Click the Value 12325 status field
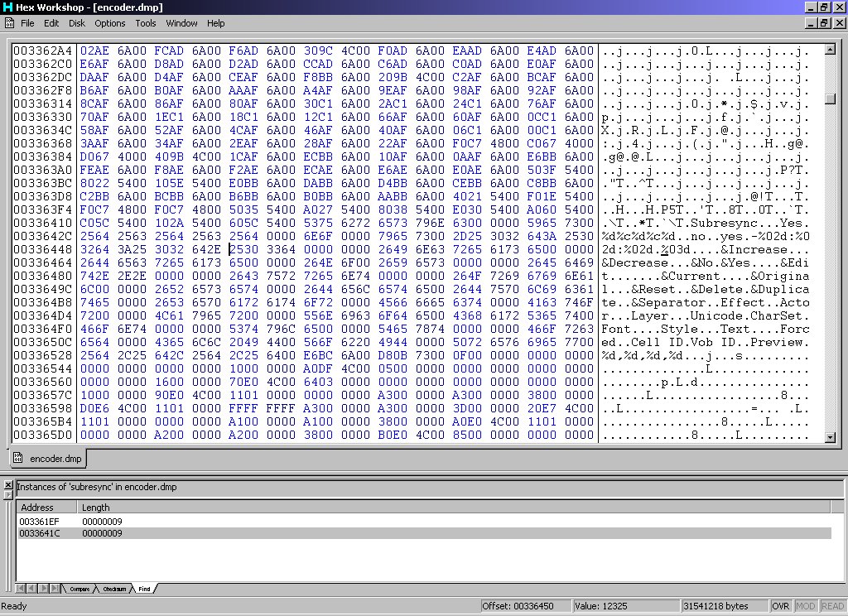 coord(626,606)
